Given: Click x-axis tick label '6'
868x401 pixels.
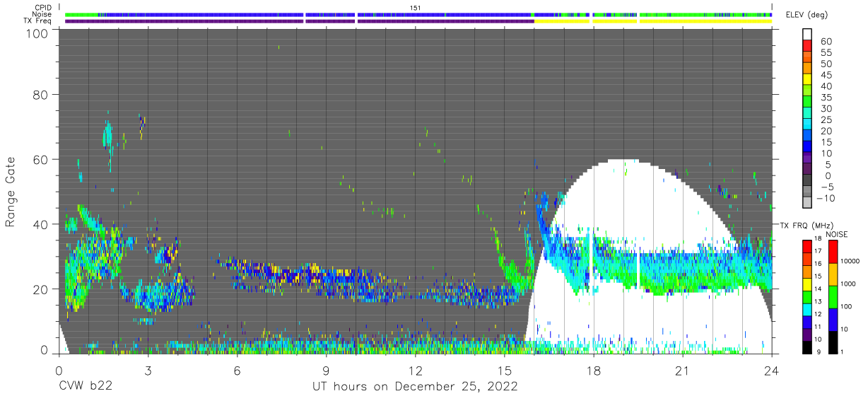Looking at the screenshot, I should pyautogui.click(x=237, y=370).
